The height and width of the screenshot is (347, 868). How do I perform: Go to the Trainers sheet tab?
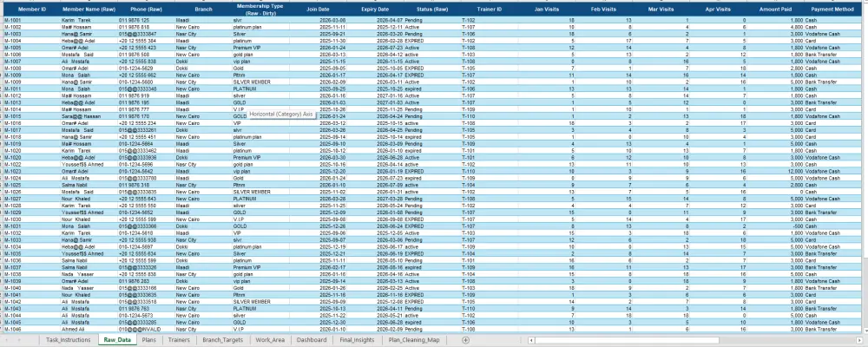point(178,340)
